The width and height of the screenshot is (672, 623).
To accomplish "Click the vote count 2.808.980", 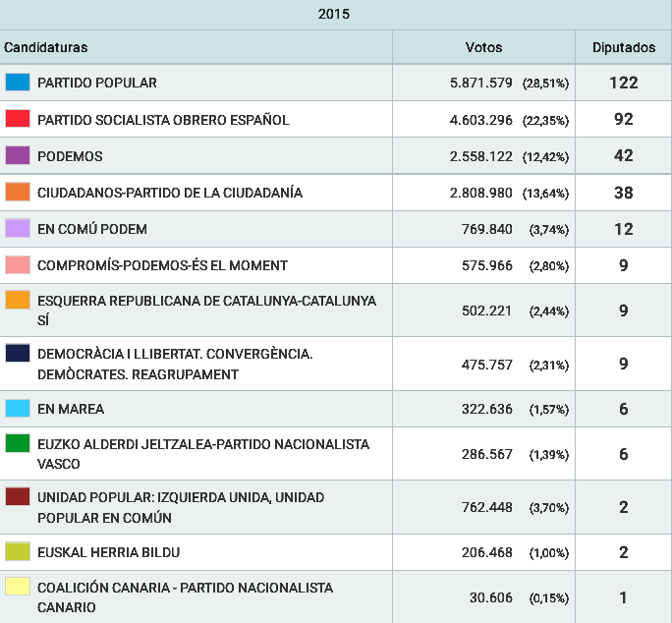I will click(x=480, y=193).
